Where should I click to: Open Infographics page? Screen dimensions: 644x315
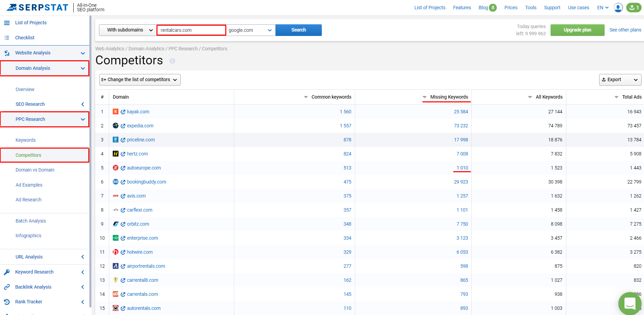click(x=28, y=236)
